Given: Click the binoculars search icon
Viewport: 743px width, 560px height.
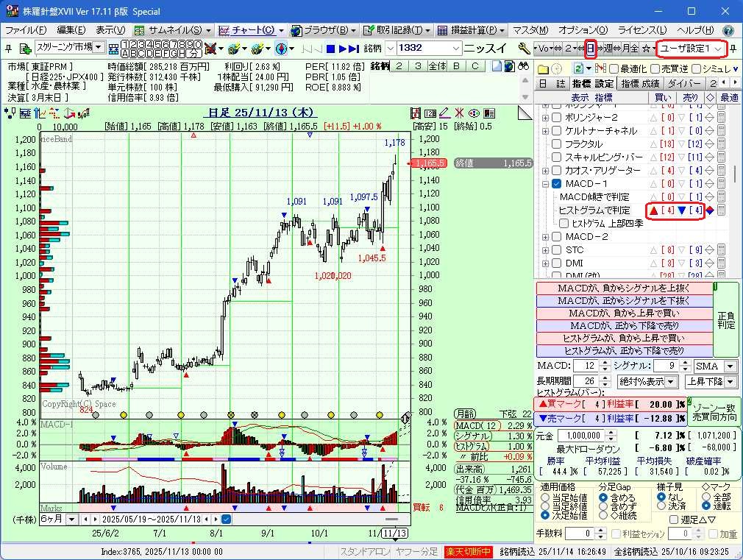Looking at the screenshot, I should 524,66.
